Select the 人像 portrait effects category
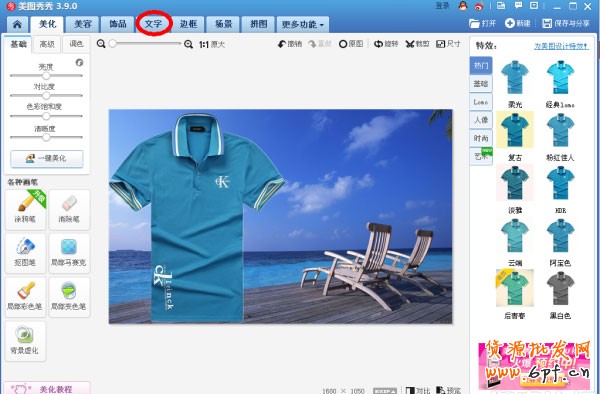 481,120
